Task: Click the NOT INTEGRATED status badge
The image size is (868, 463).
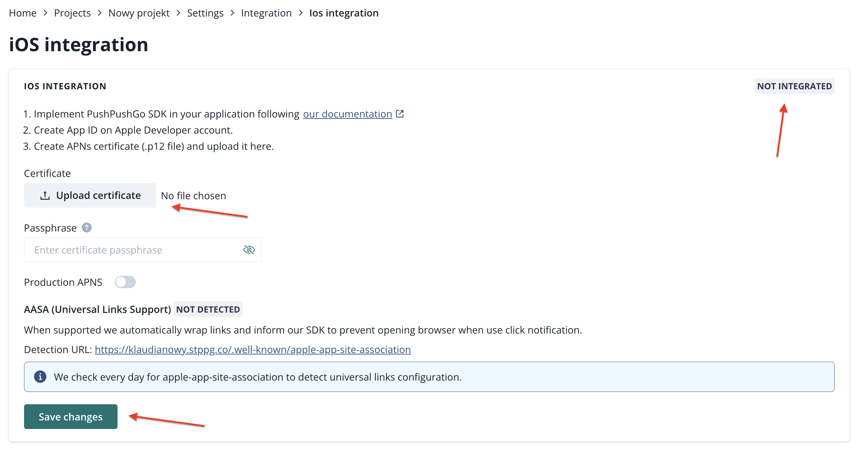Action: [x=794, y=86]
